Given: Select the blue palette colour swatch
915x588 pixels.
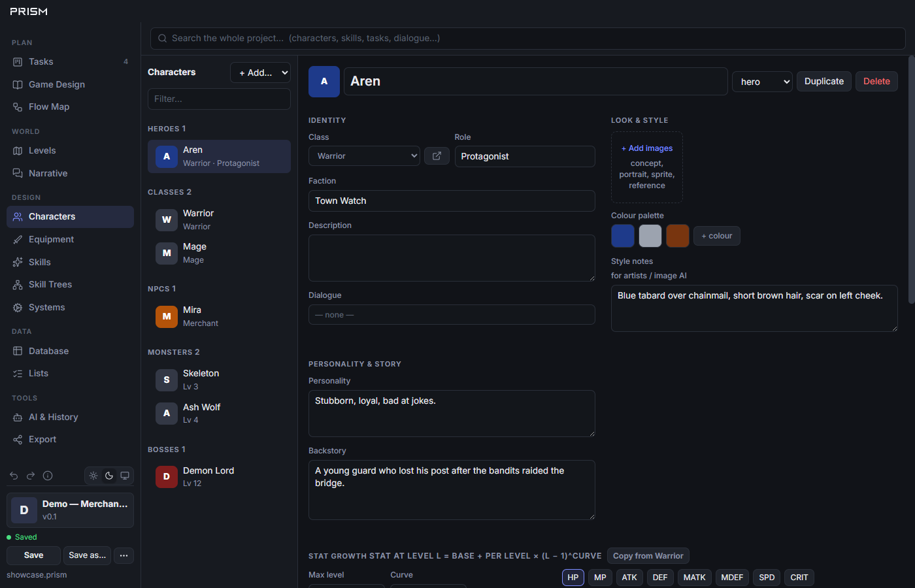Looking at the screenshot, I should [x=623, y=236].
